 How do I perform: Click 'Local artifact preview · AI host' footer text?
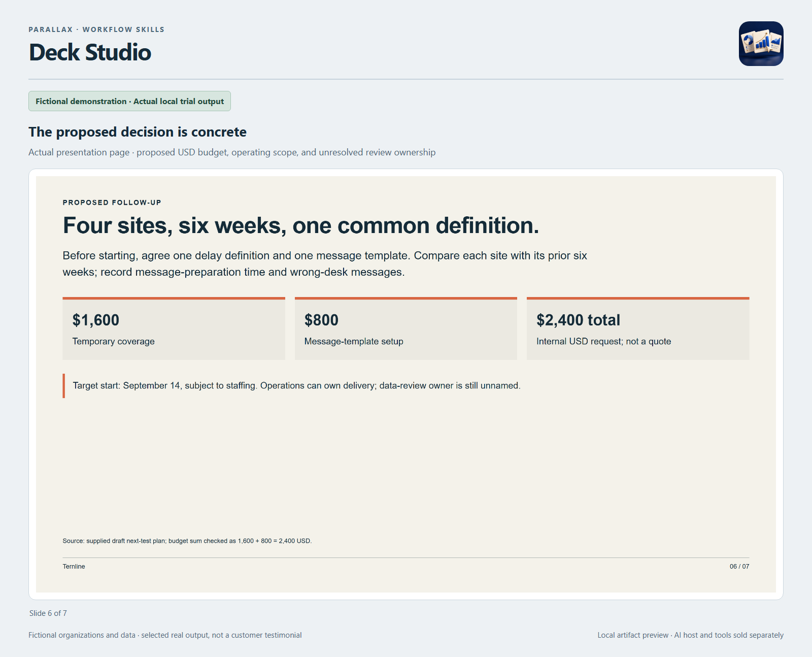pos(690,635)
